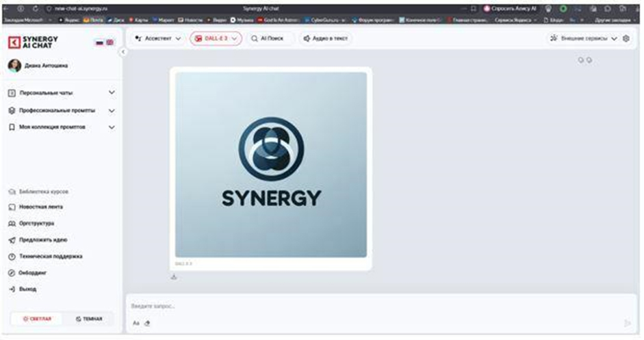
Task: Open the Маркет bookmark
Action: [x=163, y=20]
